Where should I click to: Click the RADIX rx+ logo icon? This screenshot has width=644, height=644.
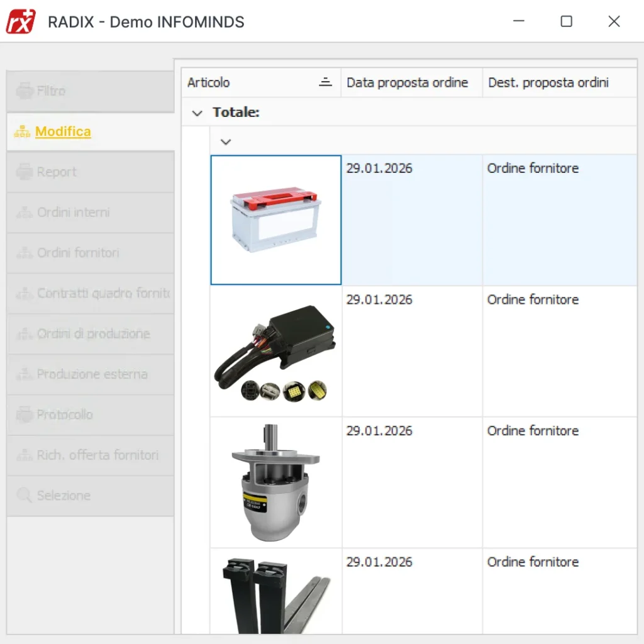point(21,22)
